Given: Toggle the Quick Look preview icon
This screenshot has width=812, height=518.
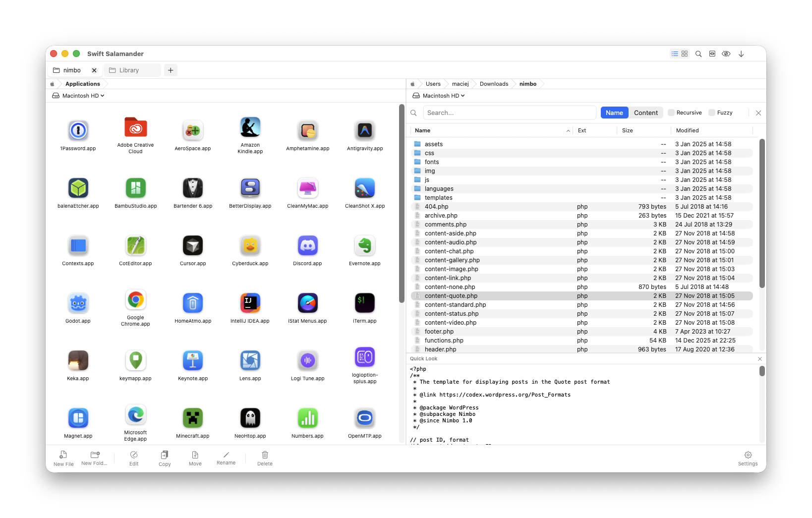Looking at the screenshot, I should tap(712, 54).
